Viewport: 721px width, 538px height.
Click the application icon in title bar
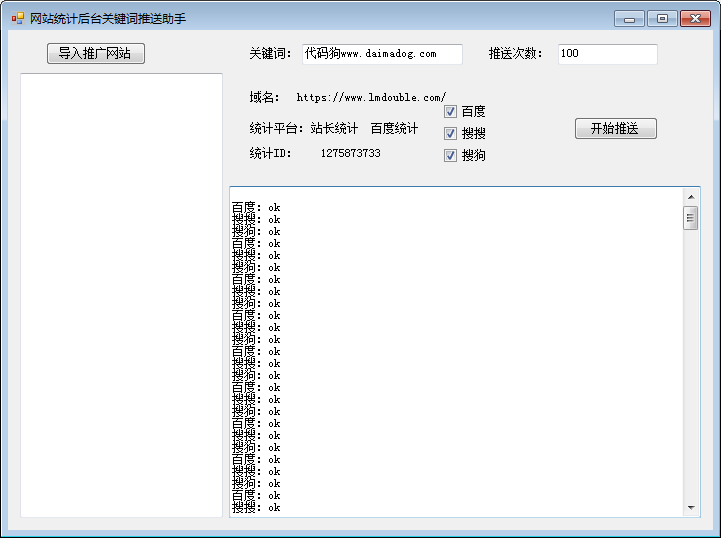point(17,18)
